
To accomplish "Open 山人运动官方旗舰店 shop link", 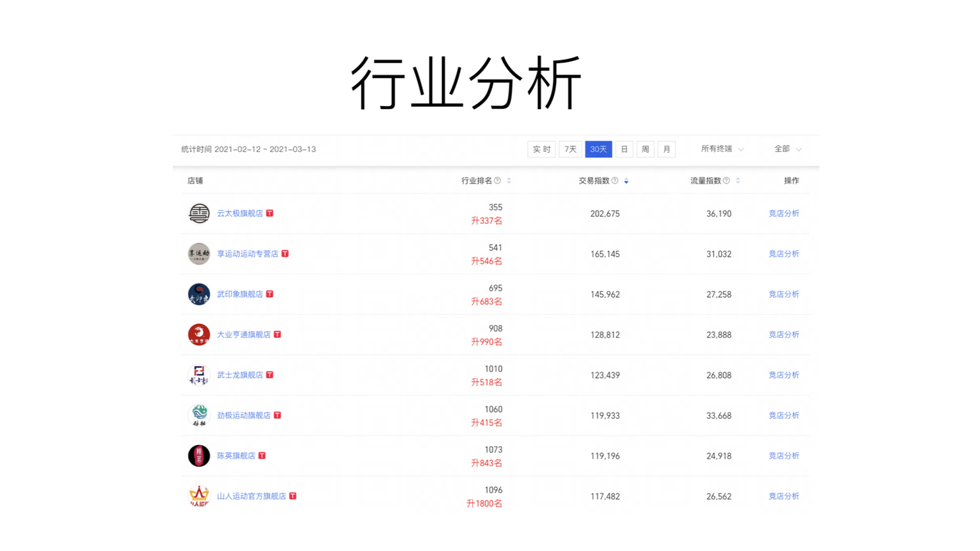I will 251,496.
